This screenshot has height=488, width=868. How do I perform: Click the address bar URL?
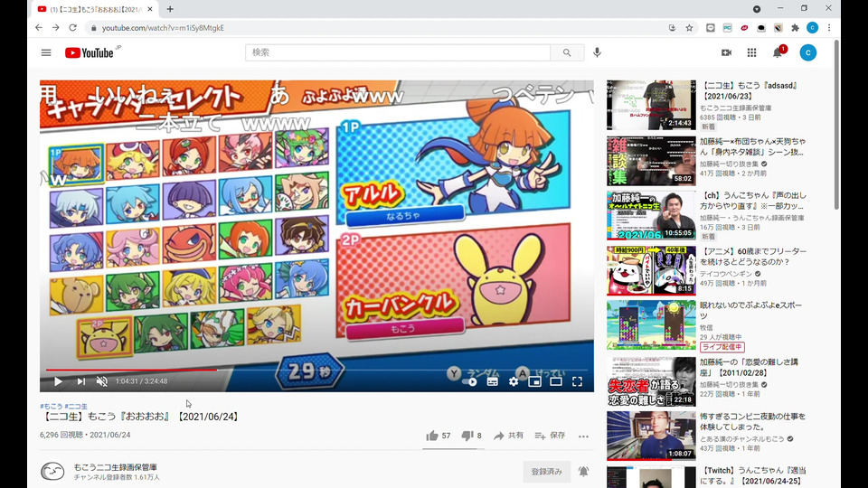pyautogui.click(x=163, y=28)
